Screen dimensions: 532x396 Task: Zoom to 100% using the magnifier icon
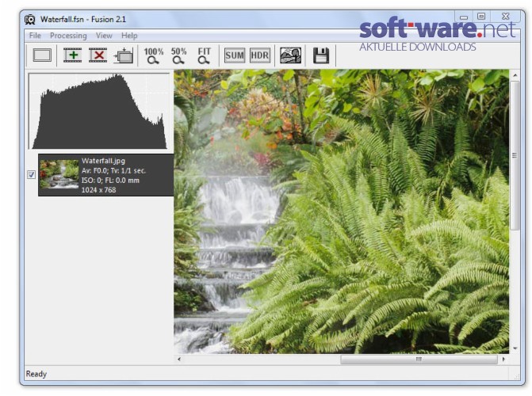point(153,55)
